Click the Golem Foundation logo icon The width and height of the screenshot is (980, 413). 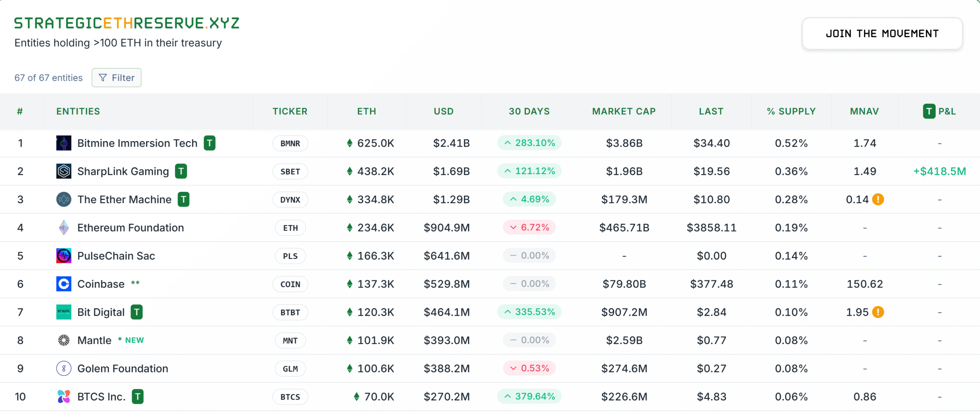(64, 368)
